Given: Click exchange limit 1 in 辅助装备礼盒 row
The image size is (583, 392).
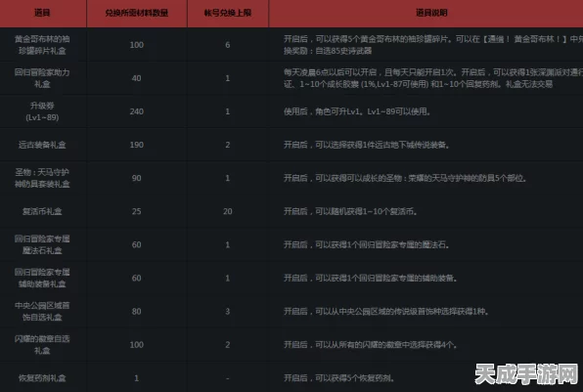Looking at the screenshot, I should (x=228, y=279).
